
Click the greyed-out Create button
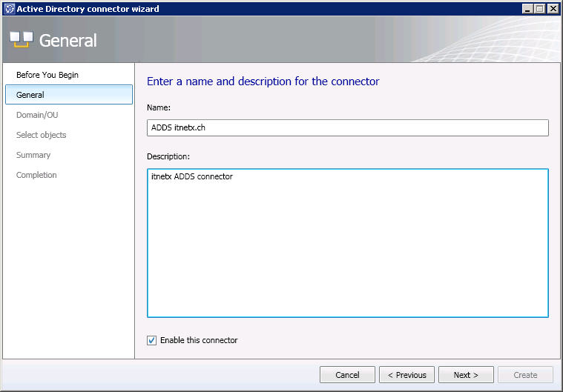(525, 375)
